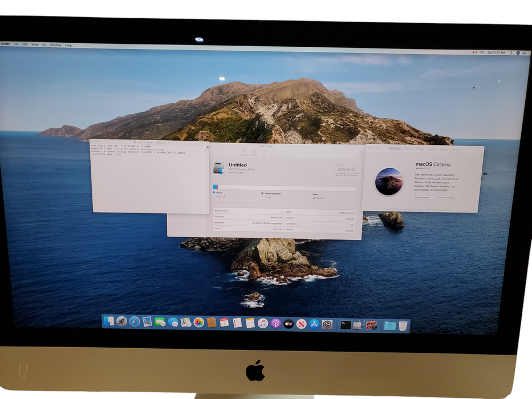
Task: Select Displays tab in About This Mac
Action: [408, 149]
